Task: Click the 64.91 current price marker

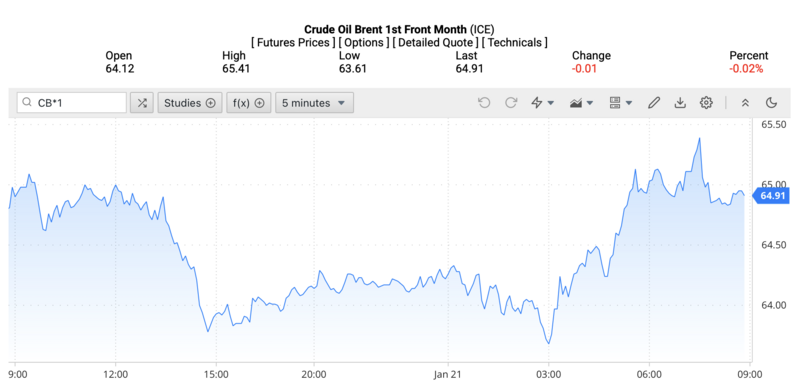Action: point(772,195)
